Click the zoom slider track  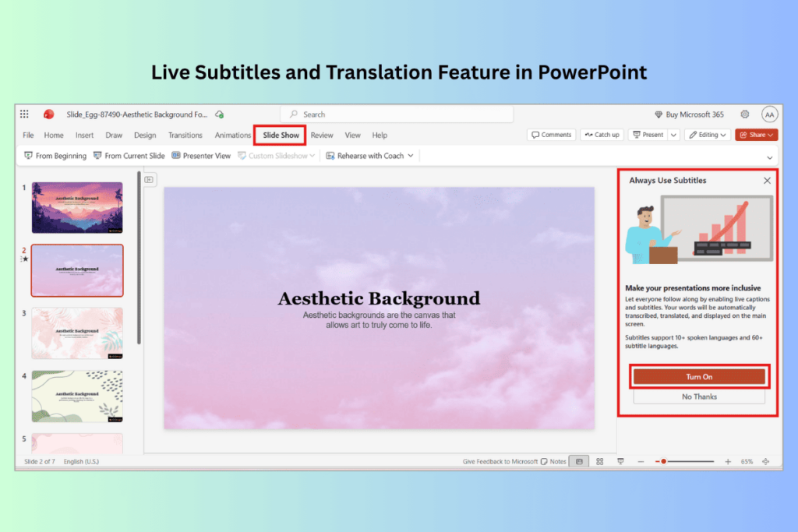coord(685,461)
